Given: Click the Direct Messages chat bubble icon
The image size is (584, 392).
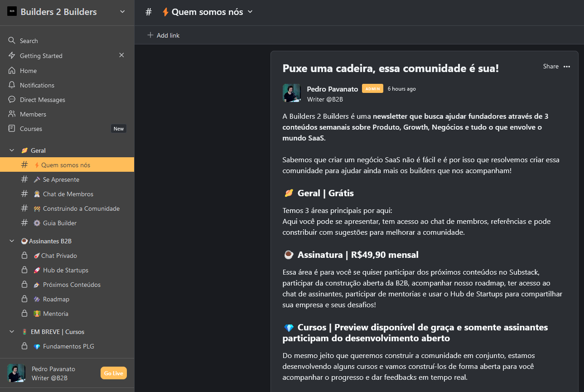Looking at the screenshot, I should pos(12,100).
